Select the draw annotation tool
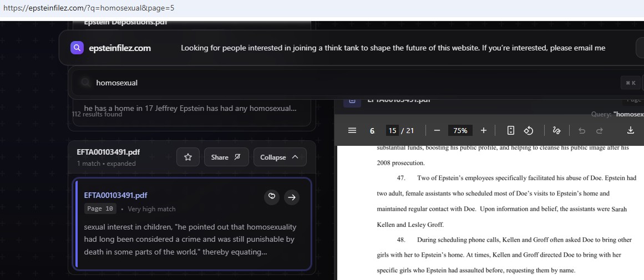Image resolution: width=644 pixels, height=280 pixels. pos(556,130)
